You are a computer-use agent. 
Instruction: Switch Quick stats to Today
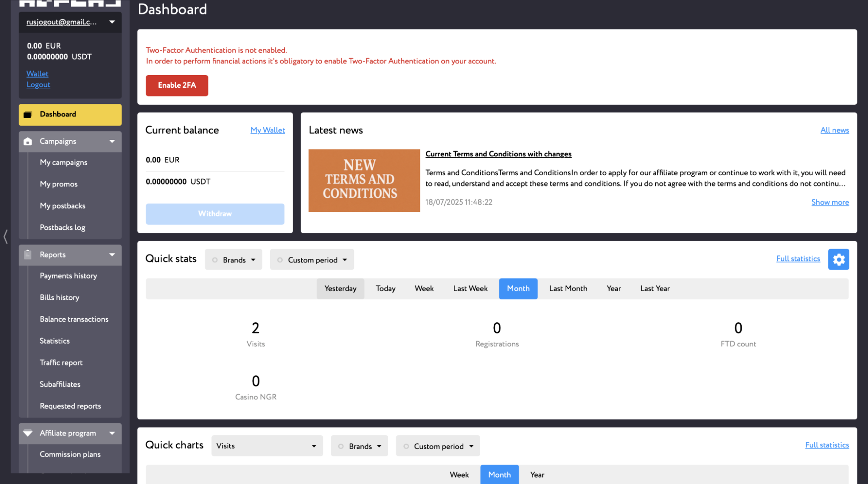point(385,288)
